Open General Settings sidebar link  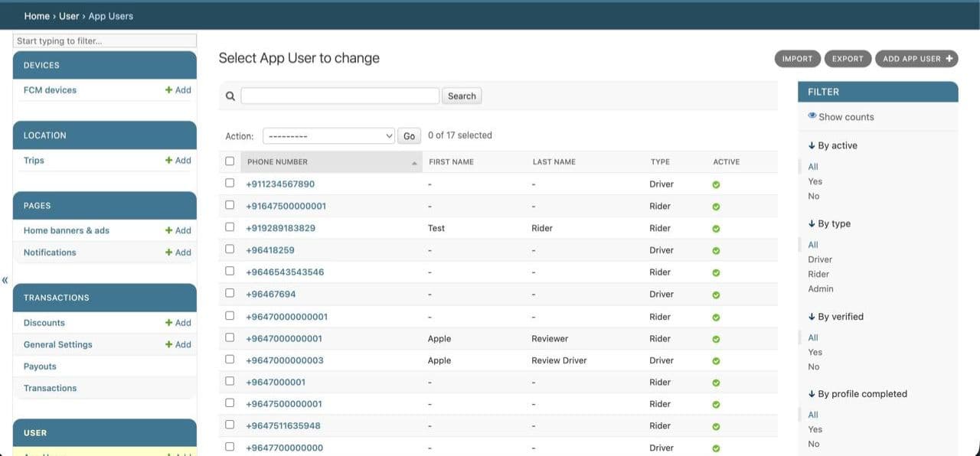click(x=58, y=344)
